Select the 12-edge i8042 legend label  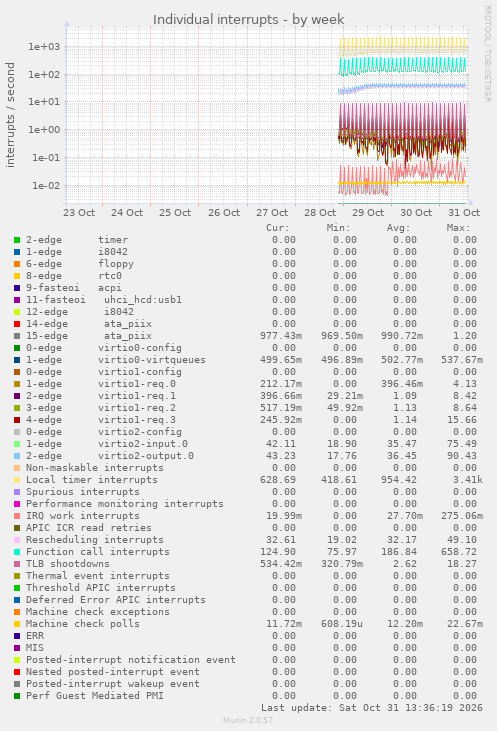80,312
